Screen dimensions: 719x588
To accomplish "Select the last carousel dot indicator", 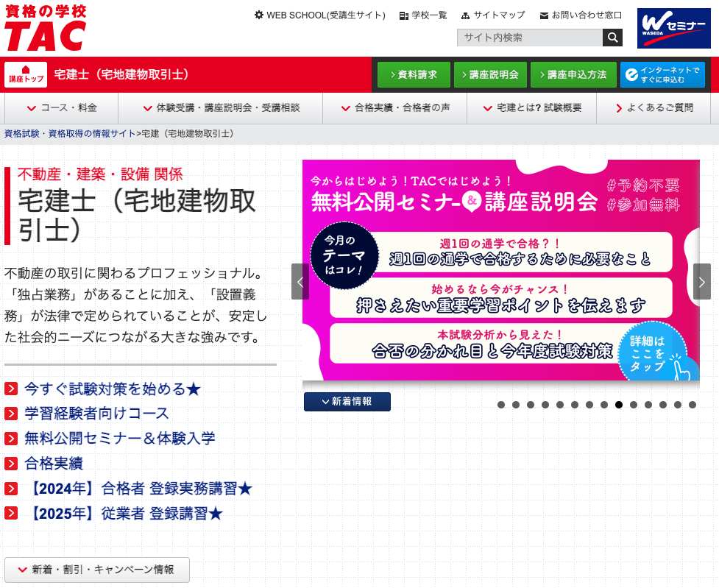I will [x=693, y=404].
